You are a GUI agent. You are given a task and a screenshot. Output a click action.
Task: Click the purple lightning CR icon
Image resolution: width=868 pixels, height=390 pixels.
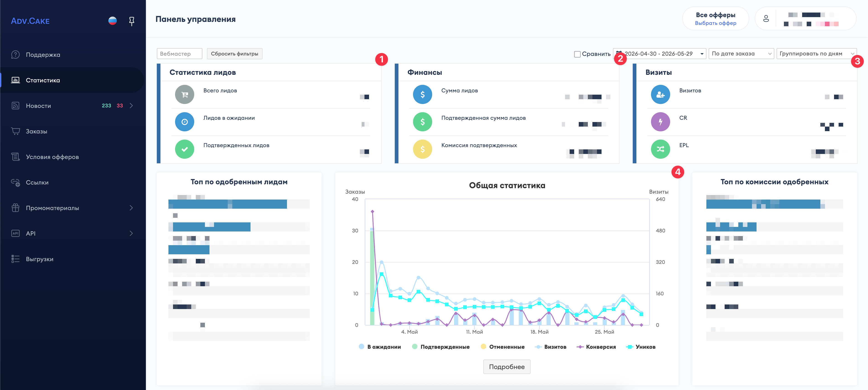(660, 122)
